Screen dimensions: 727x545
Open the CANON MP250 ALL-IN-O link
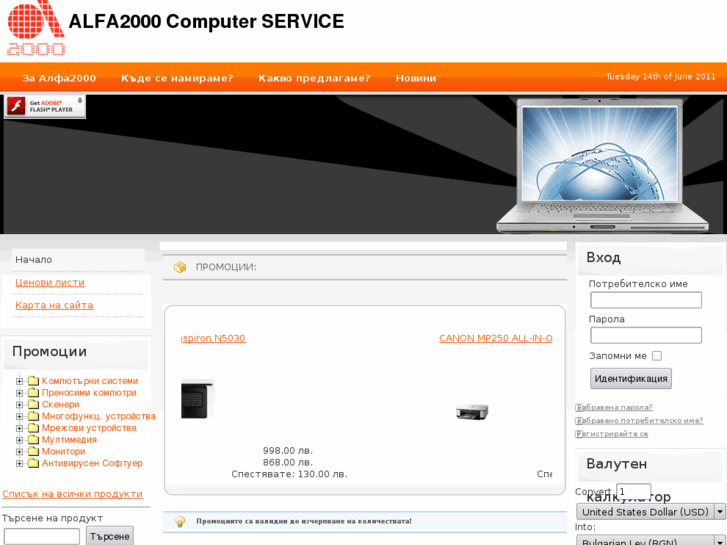(496, 338)
